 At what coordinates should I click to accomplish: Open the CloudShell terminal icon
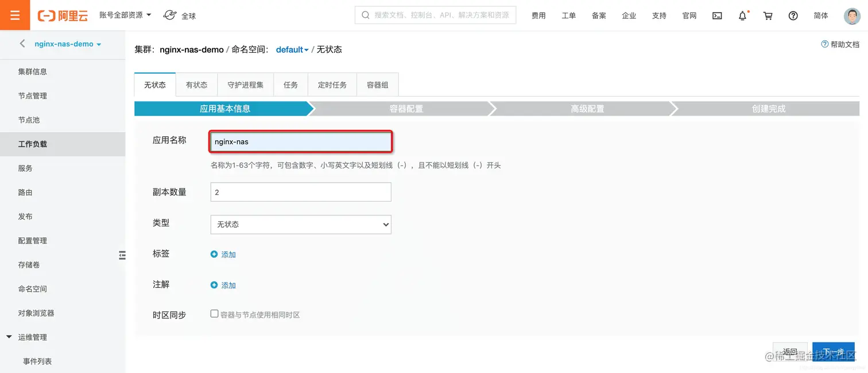(716, 16)
